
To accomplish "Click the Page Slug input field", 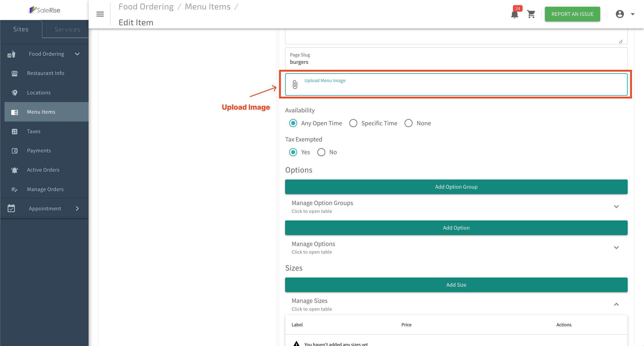I will pyautogui.click(x=456, y=59).
